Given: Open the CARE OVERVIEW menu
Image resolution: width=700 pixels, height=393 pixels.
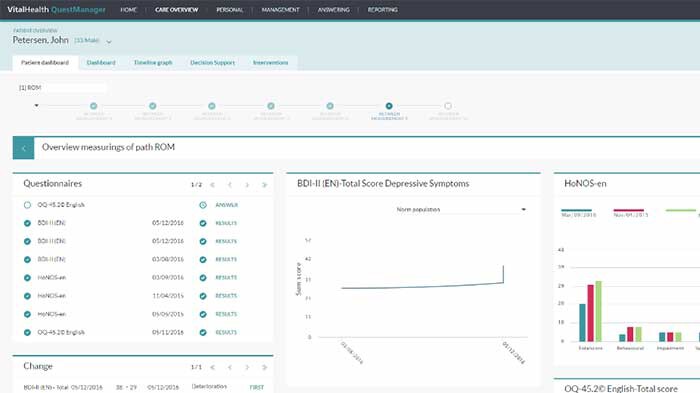Looking at the screenshot, I should [176, 9].
